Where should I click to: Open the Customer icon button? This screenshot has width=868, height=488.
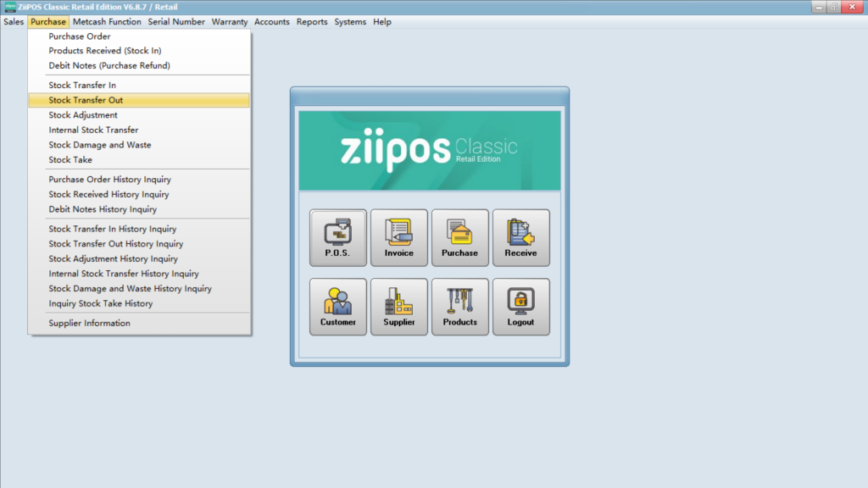click(x=337, y=307)
